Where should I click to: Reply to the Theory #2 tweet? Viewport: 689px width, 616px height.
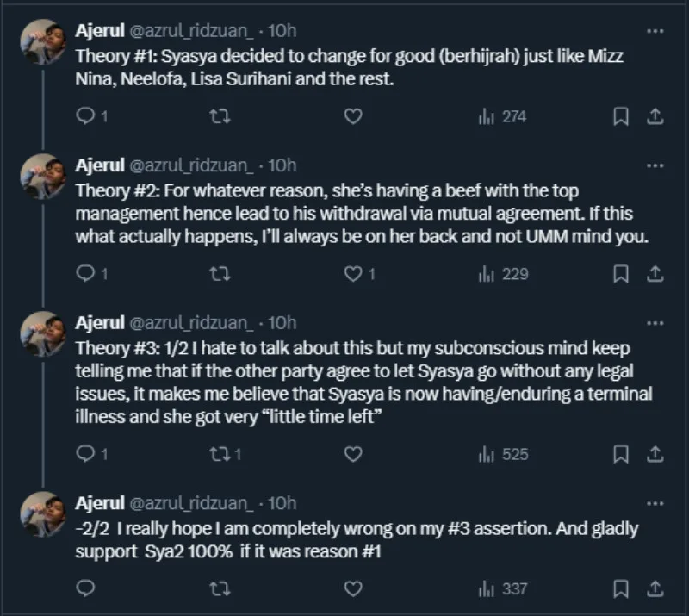click(85, 274)
